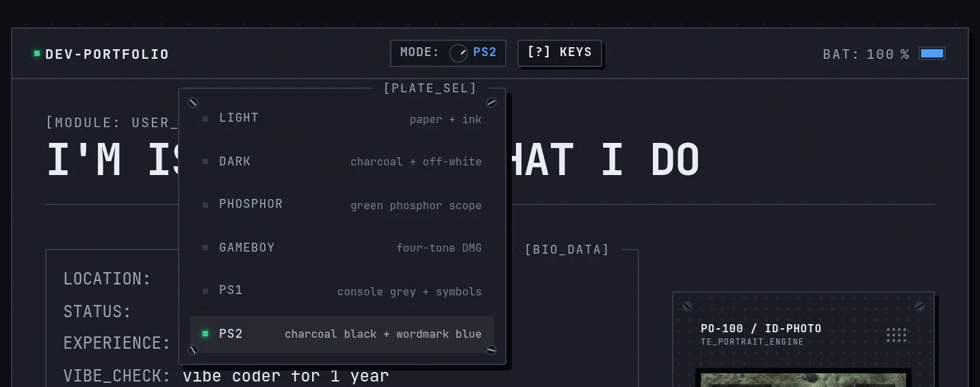Click the square indicator beside GAMEBOY option
980x387 pixels.
(x=205, y=248)
